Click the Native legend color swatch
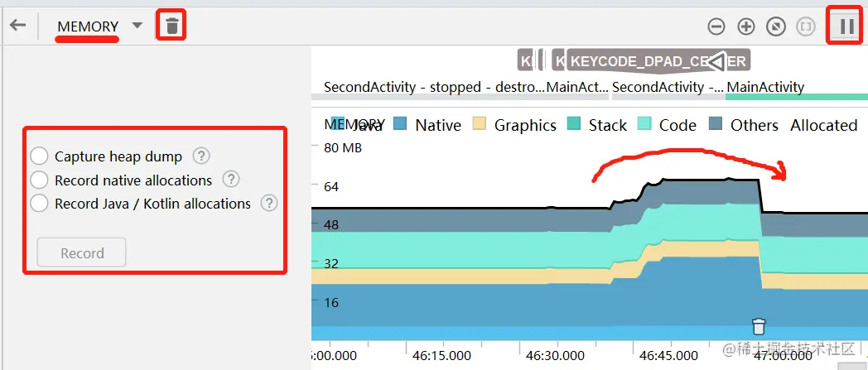This screenshot has width=868, height=370. click(x=400, y=125)
